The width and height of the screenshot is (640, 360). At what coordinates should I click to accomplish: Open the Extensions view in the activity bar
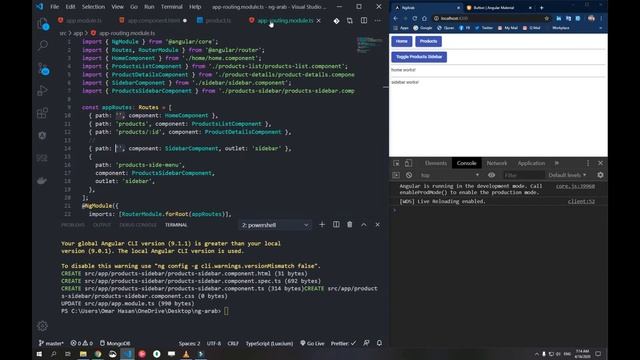click(x=42, y=113)
